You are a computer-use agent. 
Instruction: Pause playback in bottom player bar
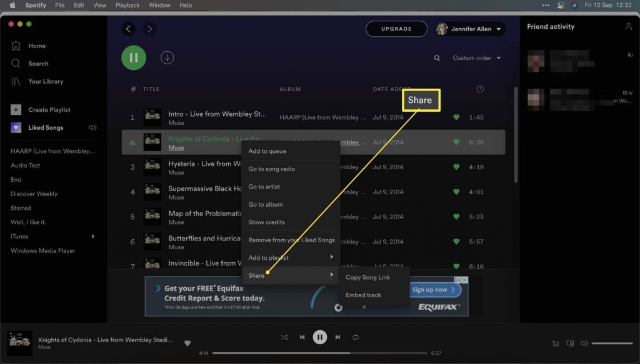pyautogui.click(x=319, y=337)
